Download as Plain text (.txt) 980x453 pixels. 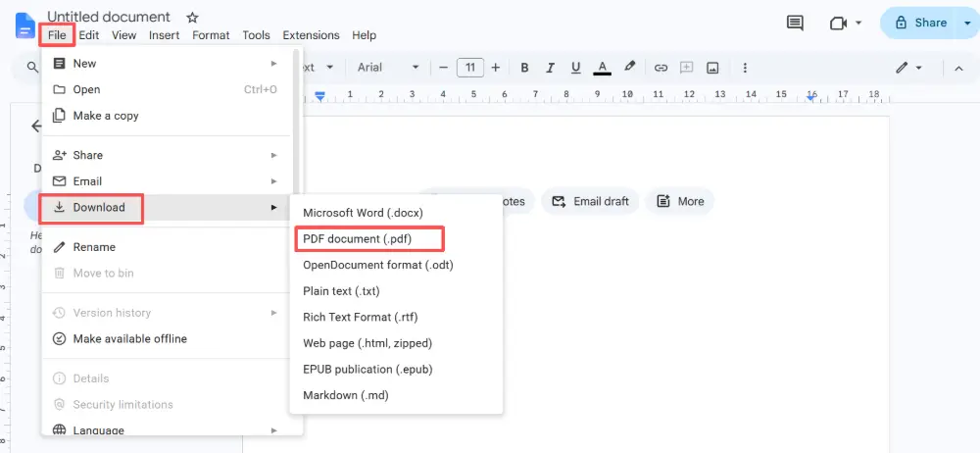[396, 291]
